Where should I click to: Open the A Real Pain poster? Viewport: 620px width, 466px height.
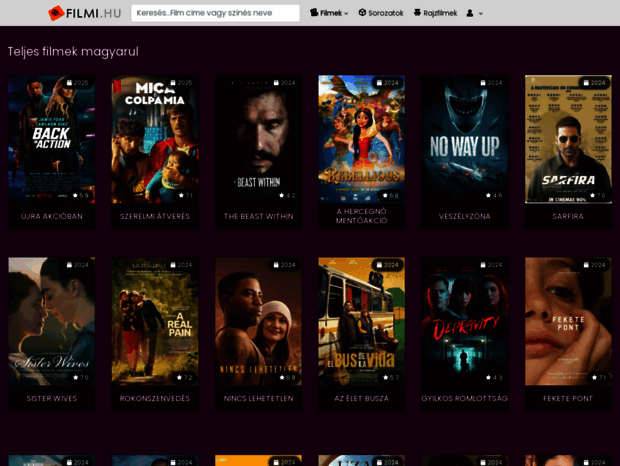tap(155, 321)
